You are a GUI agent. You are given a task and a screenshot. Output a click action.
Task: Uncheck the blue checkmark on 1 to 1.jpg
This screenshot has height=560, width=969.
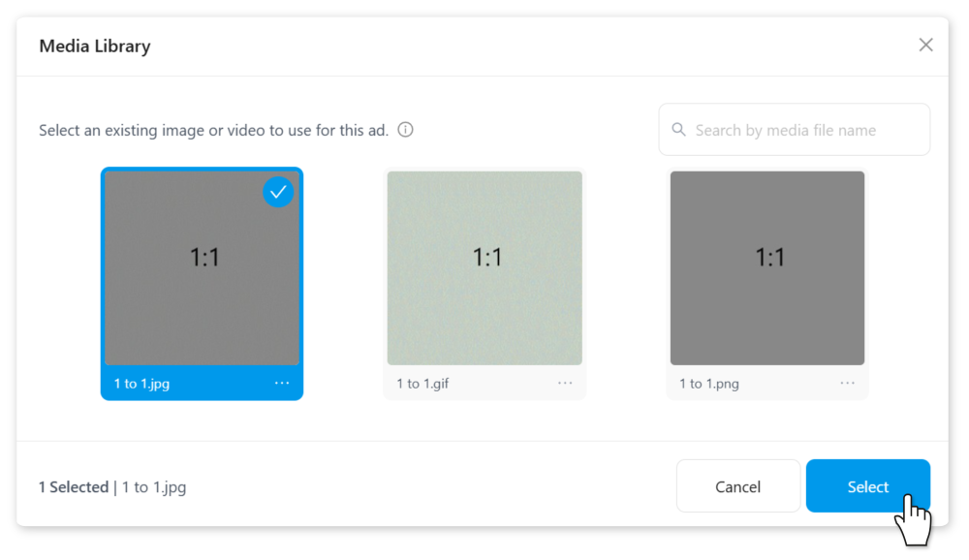pos(278,192)
